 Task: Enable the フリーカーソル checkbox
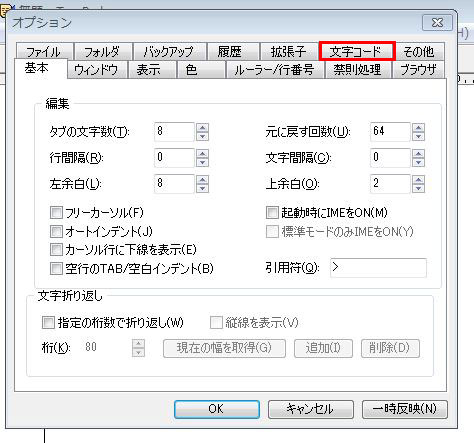tap(56, 212)
